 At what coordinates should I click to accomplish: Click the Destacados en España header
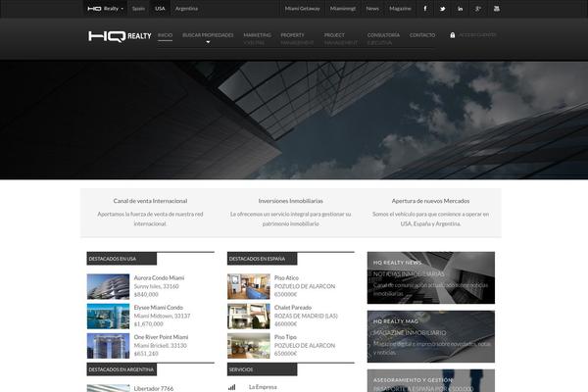(262, 259)
